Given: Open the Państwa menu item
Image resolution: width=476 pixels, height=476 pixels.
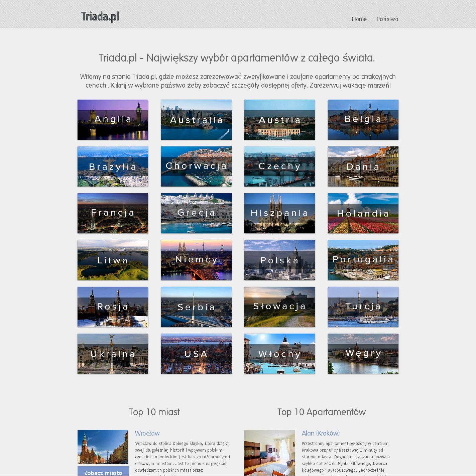Looking at the screenshot, I should coord(387,19).
